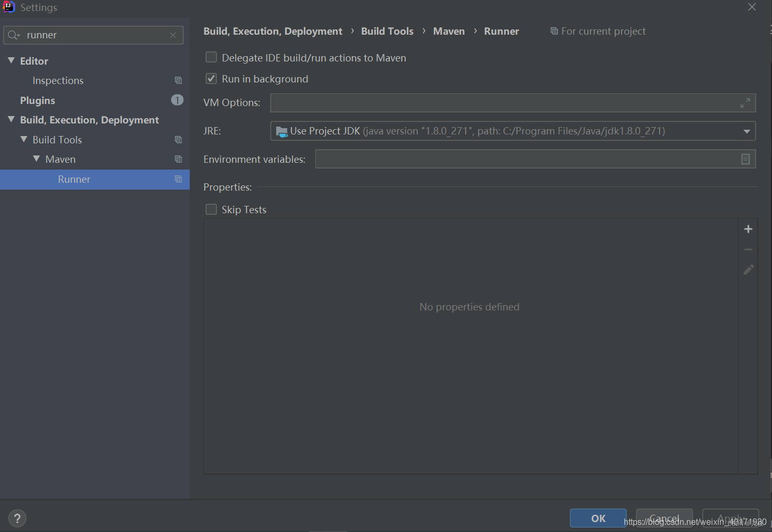The height and width of the screenshot is (532, 772).
Task: Click the edit property pencil icon
Action: [748, 269]
